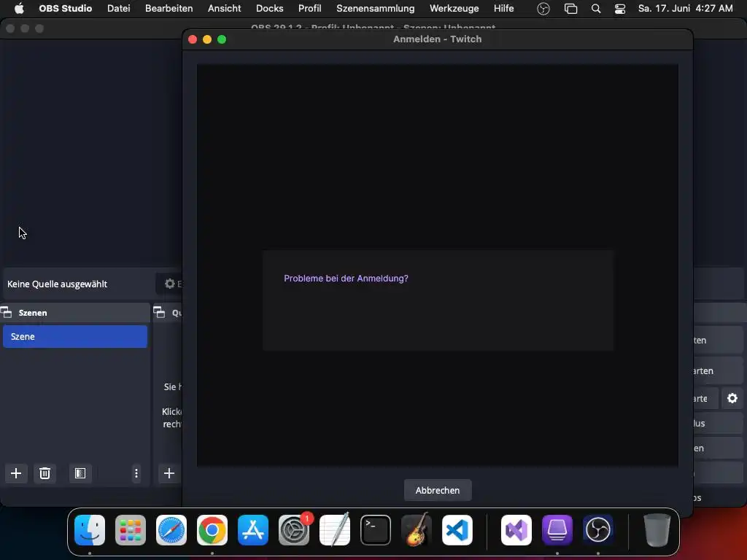Open OBS Studio from the Dock
The width and height of the screenshot is (747, 560).
pyautogui.click(x=598, y=530)
